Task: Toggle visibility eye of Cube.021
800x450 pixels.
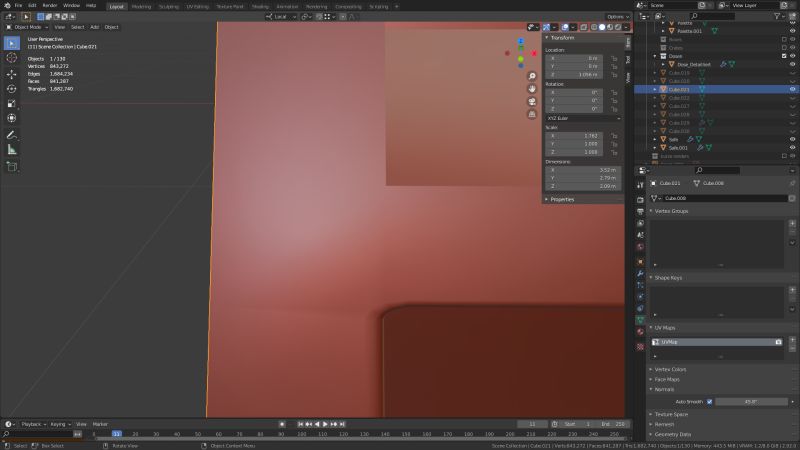Action: click(792, 89)
